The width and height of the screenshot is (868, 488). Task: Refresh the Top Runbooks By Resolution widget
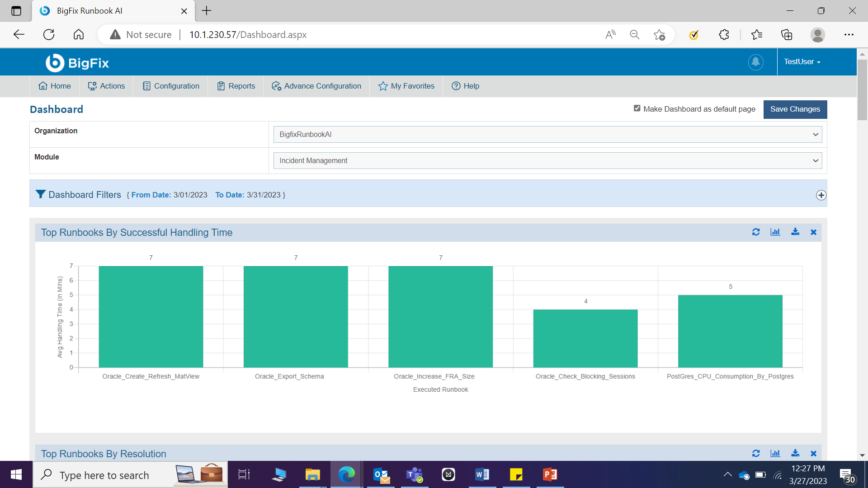point(756,453)
